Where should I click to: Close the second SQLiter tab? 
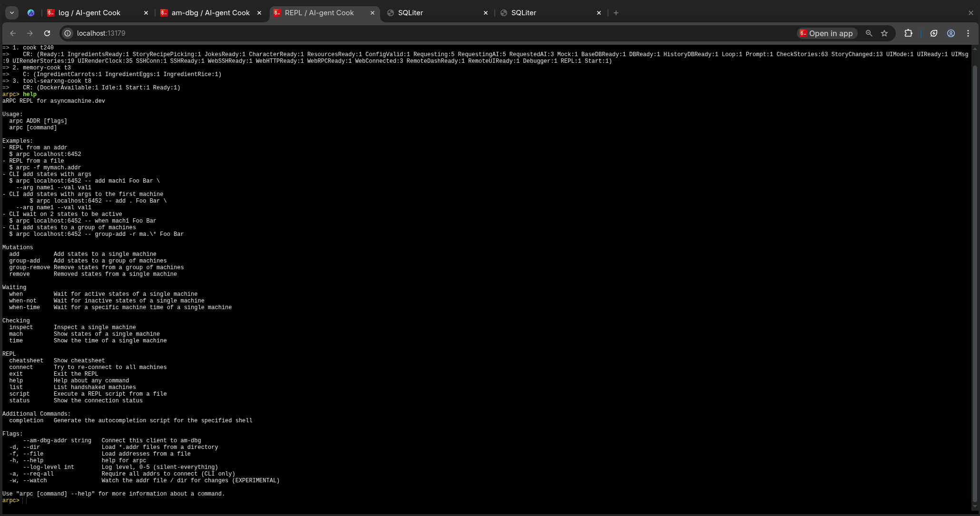(599, 13)
